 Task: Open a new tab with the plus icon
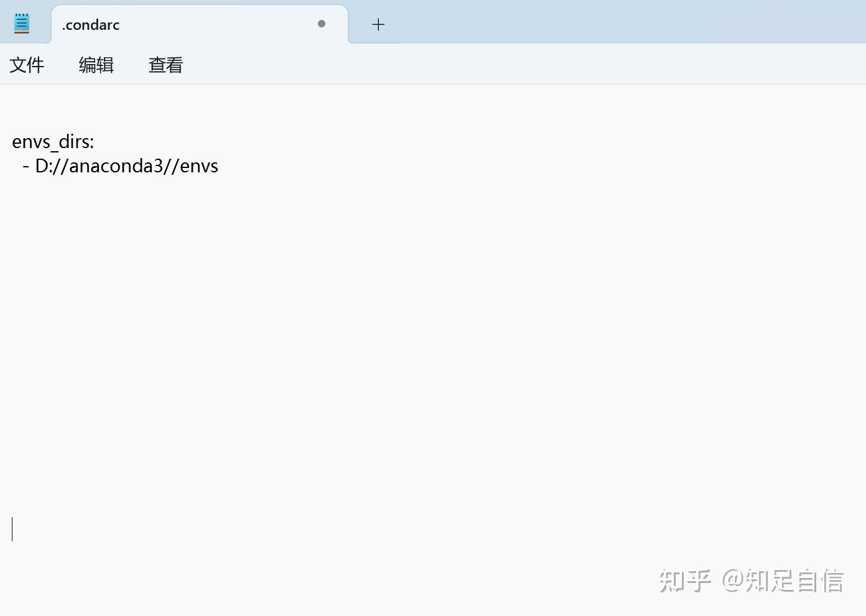click(x=378, y=24)
